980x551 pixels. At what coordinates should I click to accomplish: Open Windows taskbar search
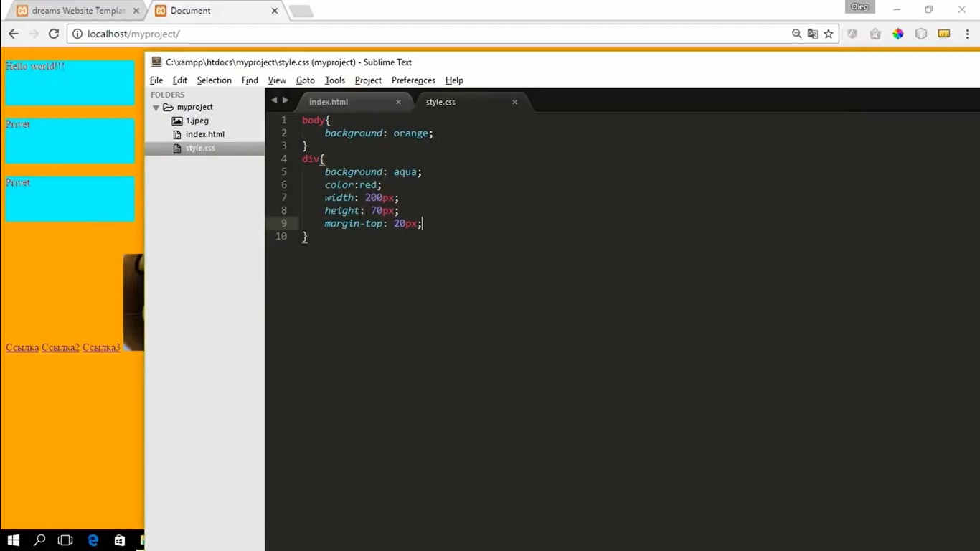[39, 540]
